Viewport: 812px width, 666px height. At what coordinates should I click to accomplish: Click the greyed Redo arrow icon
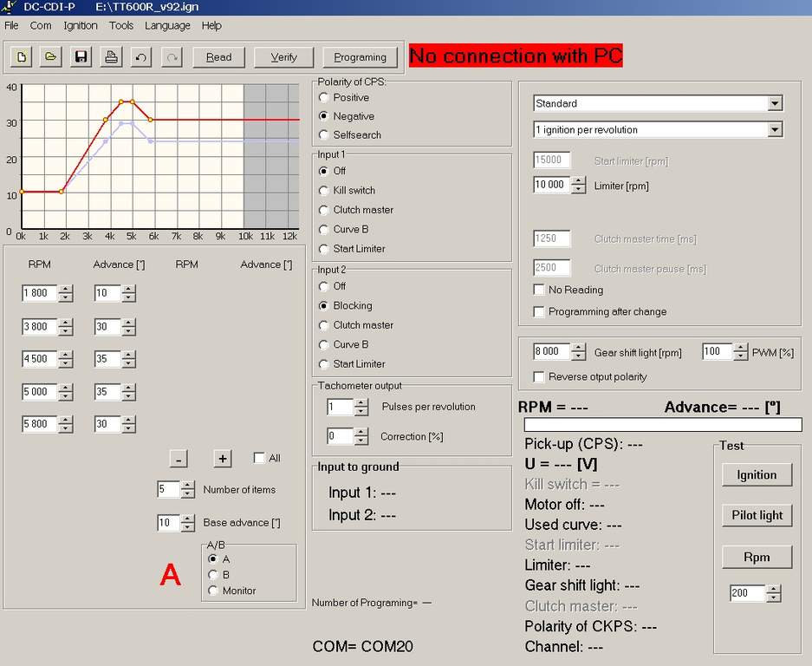pos(172,56)
